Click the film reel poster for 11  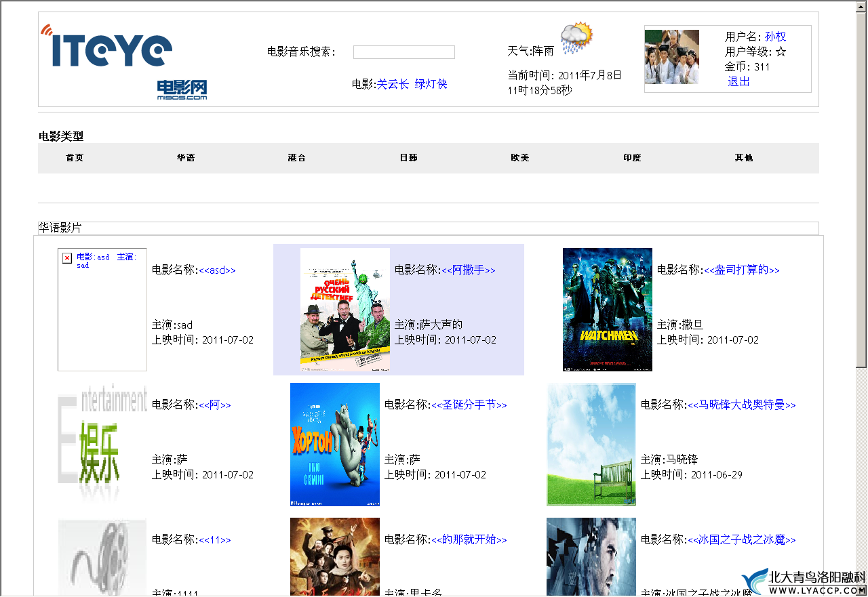click(x=102, y=557)
